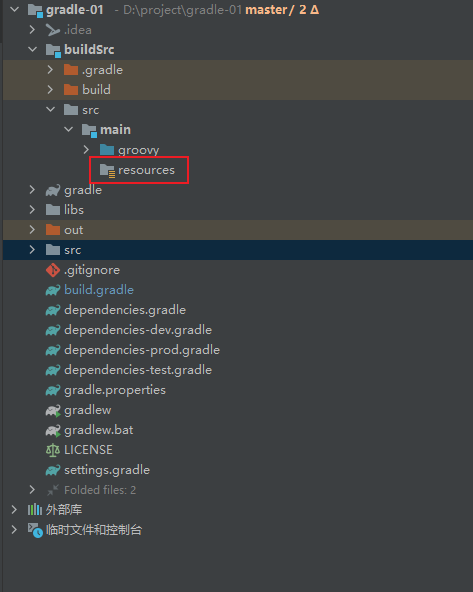Collapse the main folder

pos(68,130)
